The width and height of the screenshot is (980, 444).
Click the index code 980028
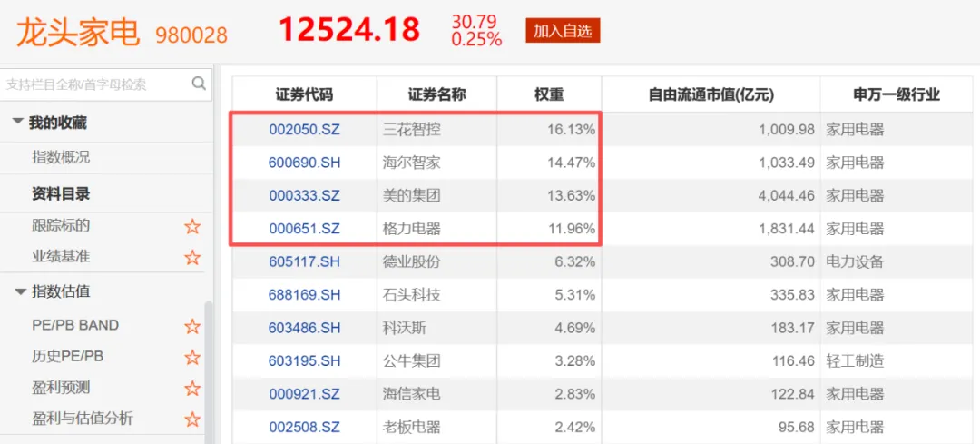point(191,35)
